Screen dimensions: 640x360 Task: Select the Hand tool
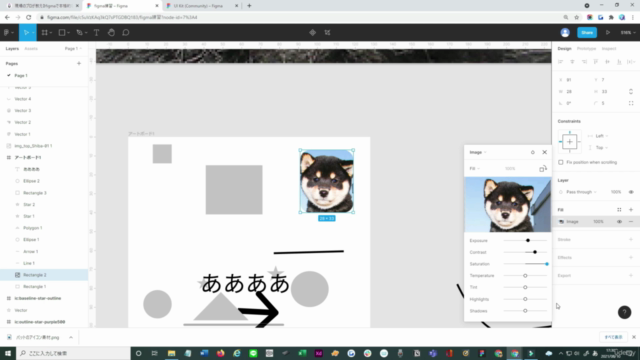click(111, 33)
